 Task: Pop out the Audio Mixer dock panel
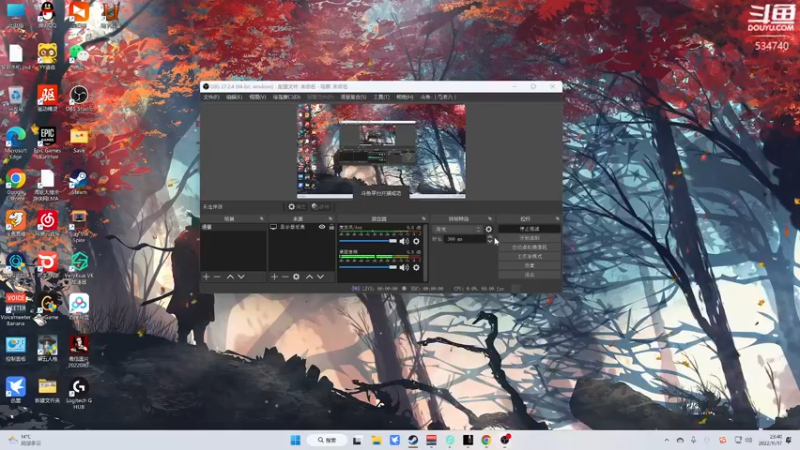pyautogui.click(x=423, y=218)
